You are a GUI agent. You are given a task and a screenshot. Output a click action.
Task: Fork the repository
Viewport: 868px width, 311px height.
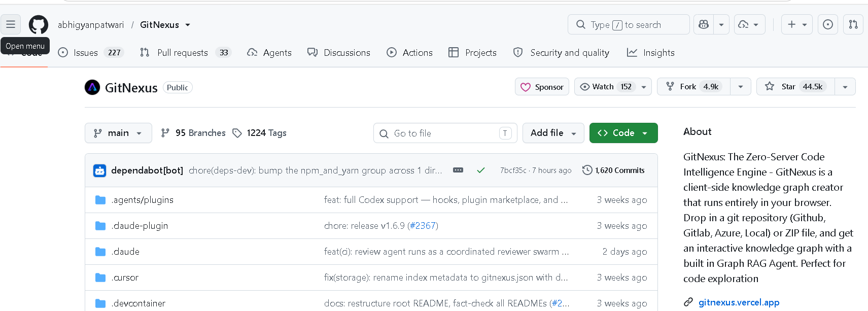(693, 87)
